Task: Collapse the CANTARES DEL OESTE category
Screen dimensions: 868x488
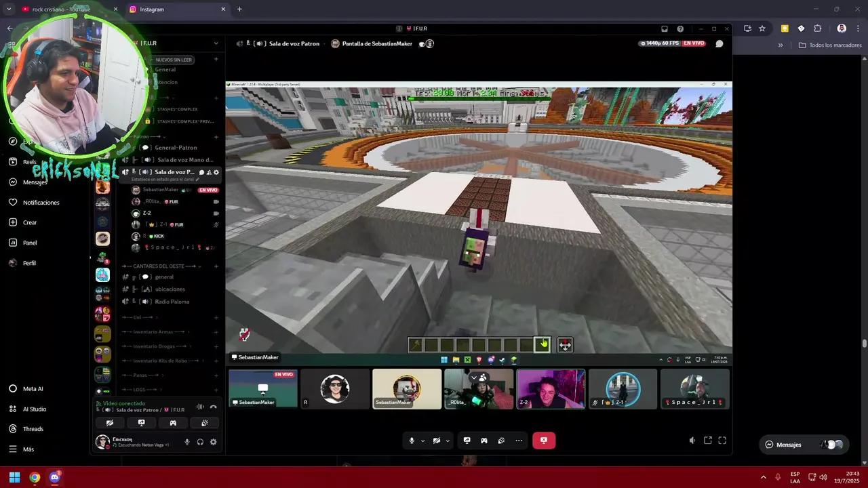Action: (163, 266)
